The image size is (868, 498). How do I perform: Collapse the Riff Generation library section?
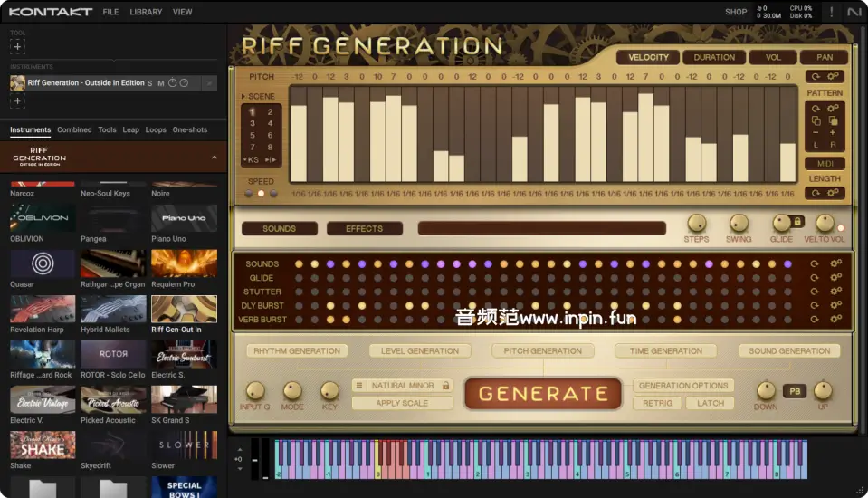215,158
